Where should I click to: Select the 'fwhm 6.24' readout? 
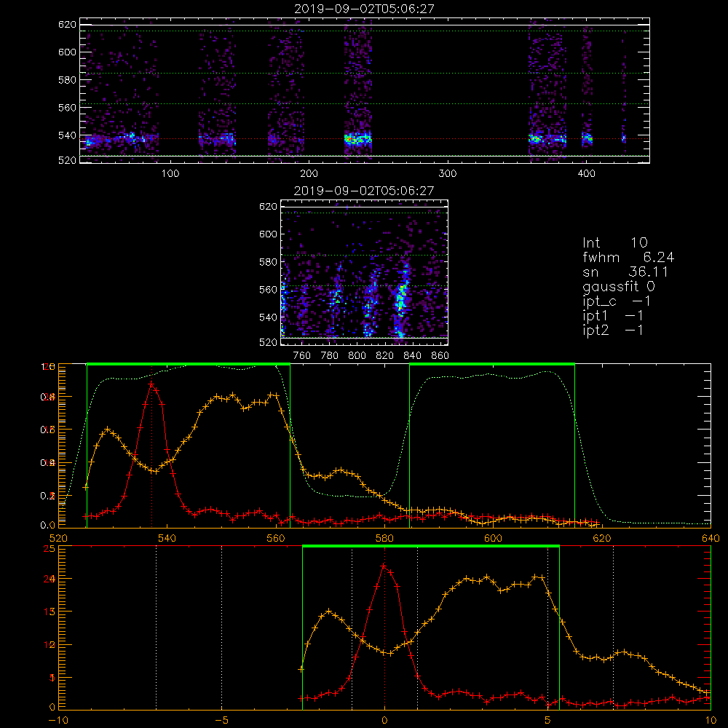(x=628, y=257)
